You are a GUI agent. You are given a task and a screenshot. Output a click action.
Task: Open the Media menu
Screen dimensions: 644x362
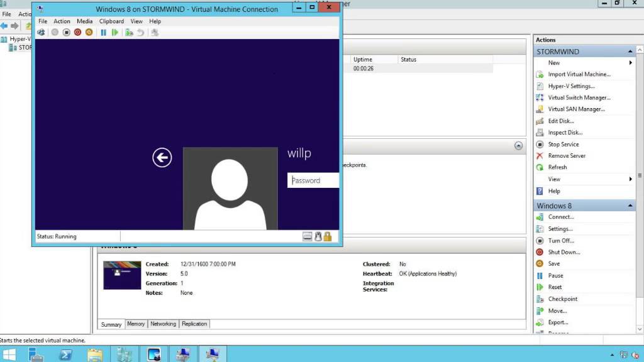[x=85, y=21]
